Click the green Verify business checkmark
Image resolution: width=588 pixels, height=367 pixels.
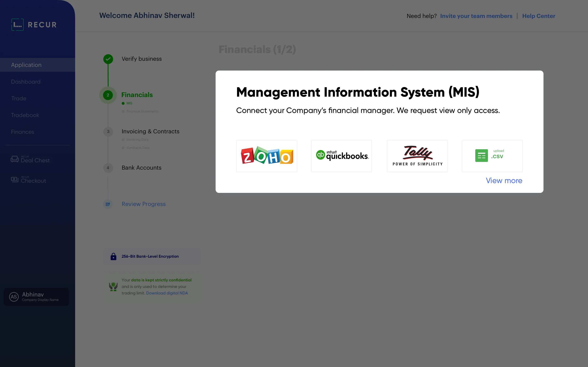pyautogui.click(x=108, y=59)
